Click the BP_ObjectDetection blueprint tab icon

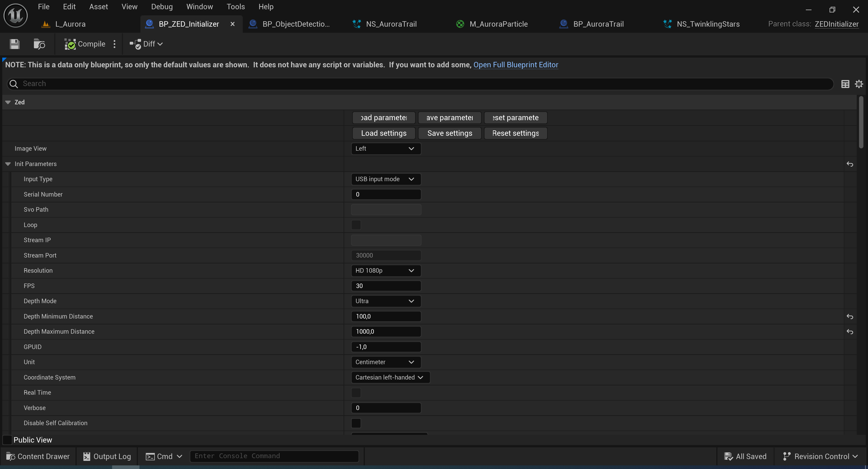coord(253,24)
